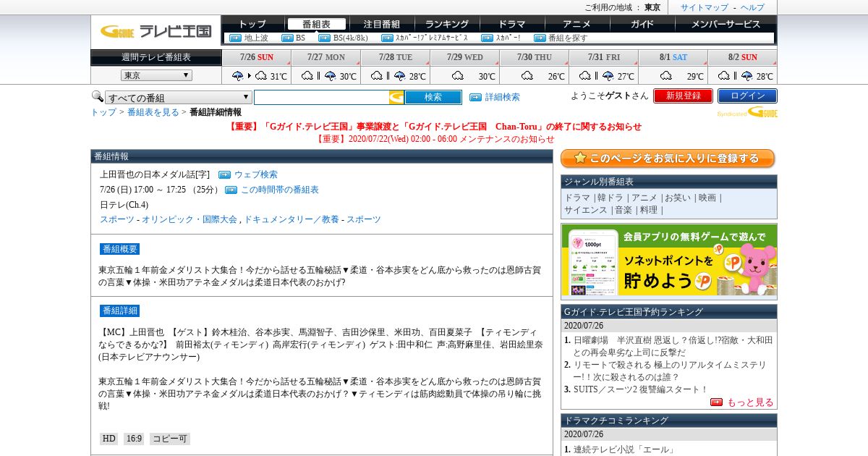Click the arrow icon beside 詳細検索
This screenshot has width=868, height=456.
(x=475, y=97)
